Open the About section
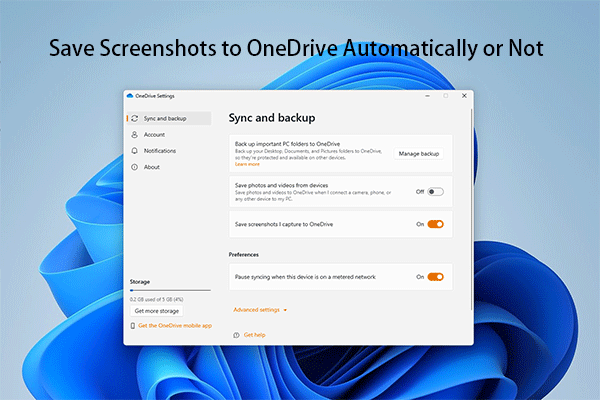The image size is (600, 400). (x=169, y=167)
